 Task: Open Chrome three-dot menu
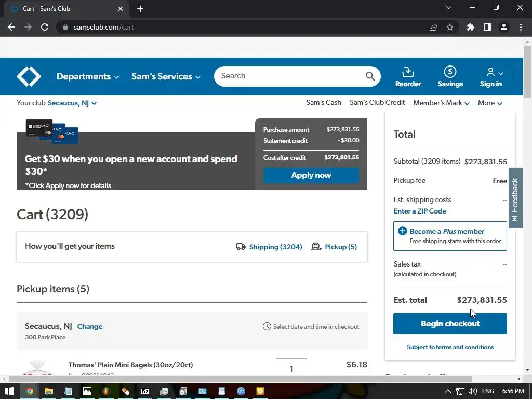(x=521, y=27)
